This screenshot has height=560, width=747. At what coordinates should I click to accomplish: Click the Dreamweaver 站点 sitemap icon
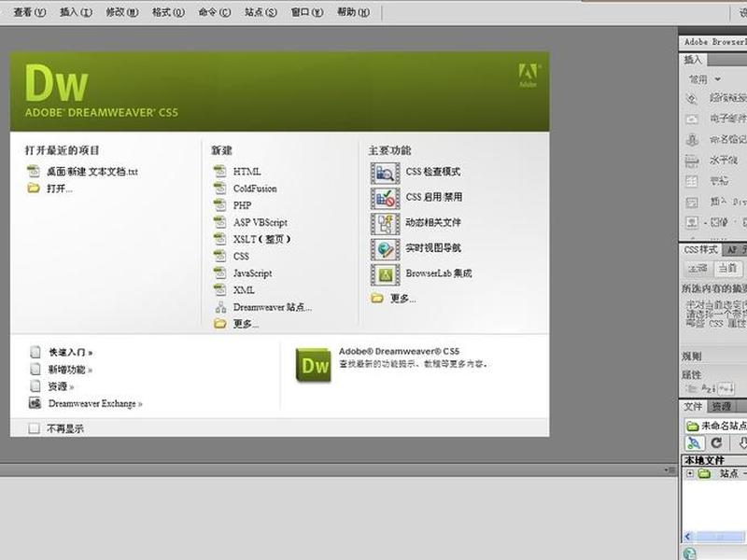(220, 307)
